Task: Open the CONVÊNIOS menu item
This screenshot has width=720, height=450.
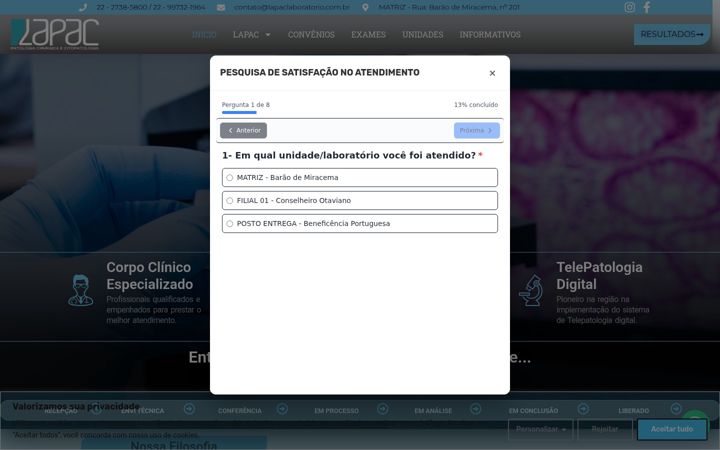Action: coord(311,34)
